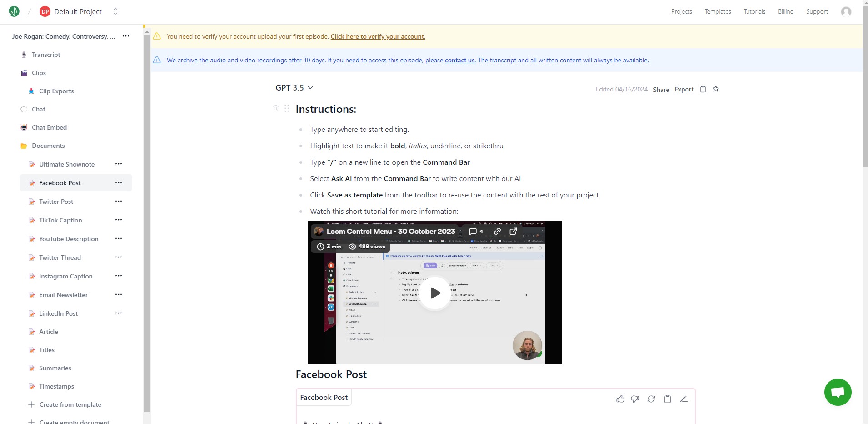Expand the Default Project switcher chevrons
The height and width of the screenshot is (424, 868).
coord(115,12)
